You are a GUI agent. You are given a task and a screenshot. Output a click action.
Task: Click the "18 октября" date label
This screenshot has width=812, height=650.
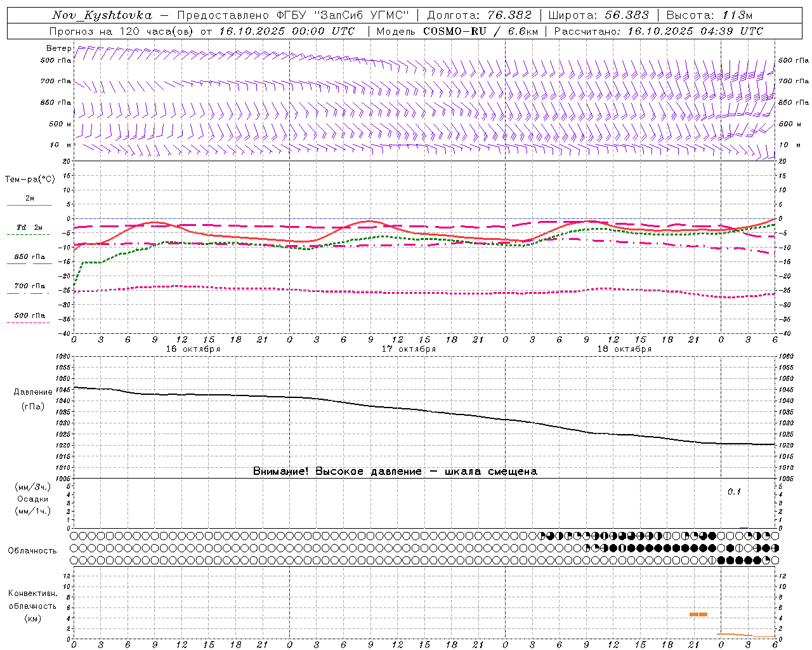pos(624,349)
